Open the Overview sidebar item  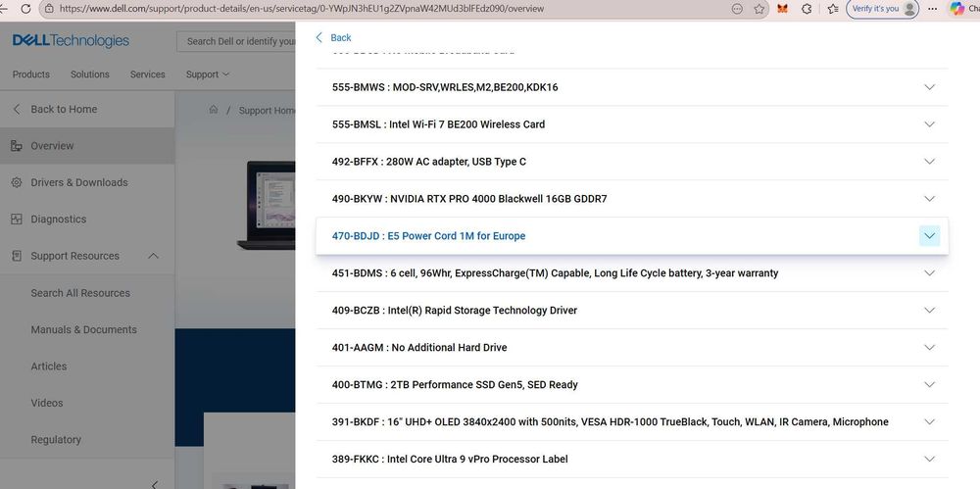pyautogui.click(x=87, y=146)
